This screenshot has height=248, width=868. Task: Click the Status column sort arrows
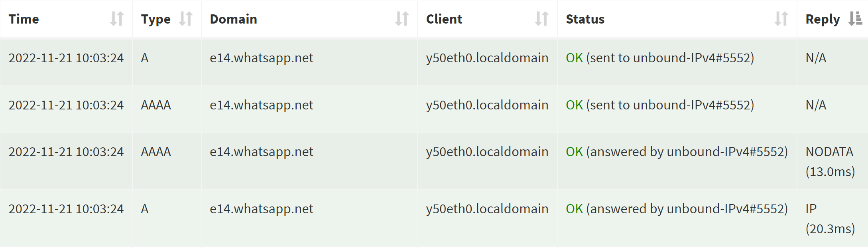[x=781, y=18]
